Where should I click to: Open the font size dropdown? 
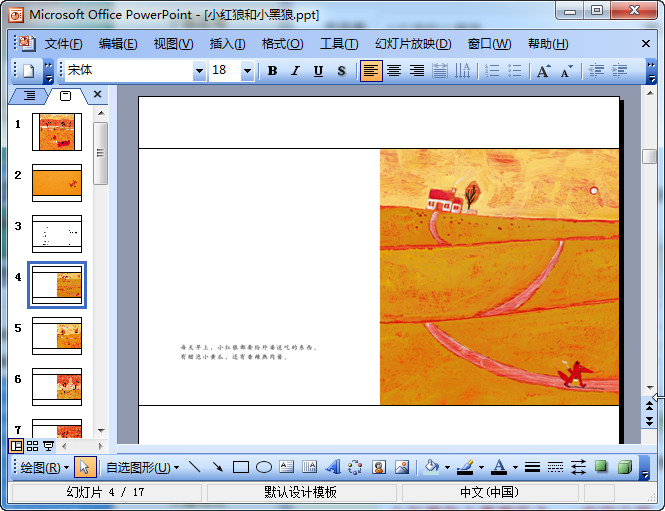247,71
